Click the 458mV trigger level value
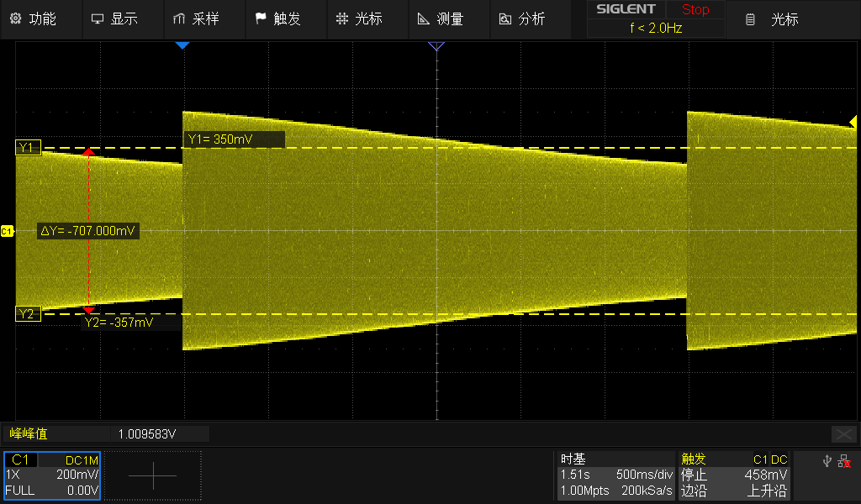 (766, 475)
